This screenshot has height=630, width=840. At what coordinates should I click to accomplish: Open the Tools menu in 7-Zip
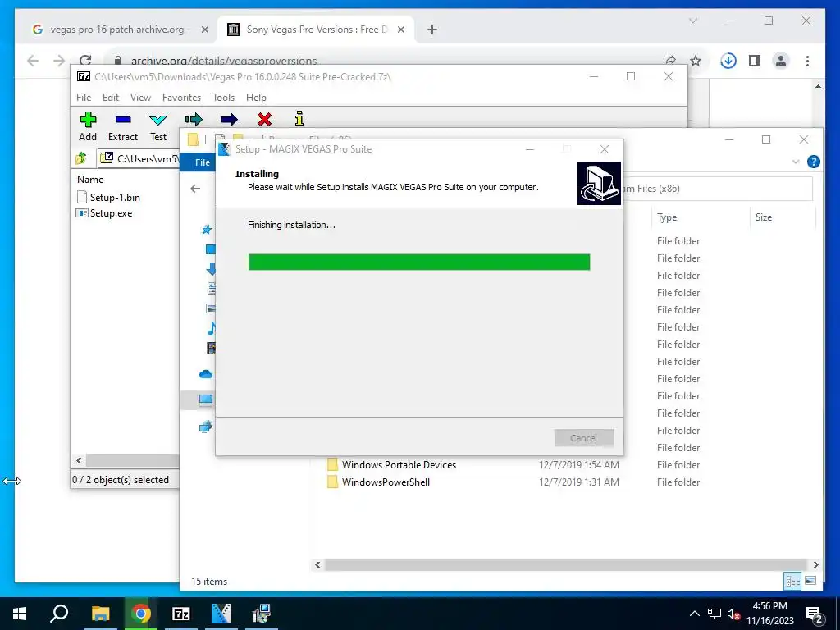pyautogui.click(x=223, y=98)
